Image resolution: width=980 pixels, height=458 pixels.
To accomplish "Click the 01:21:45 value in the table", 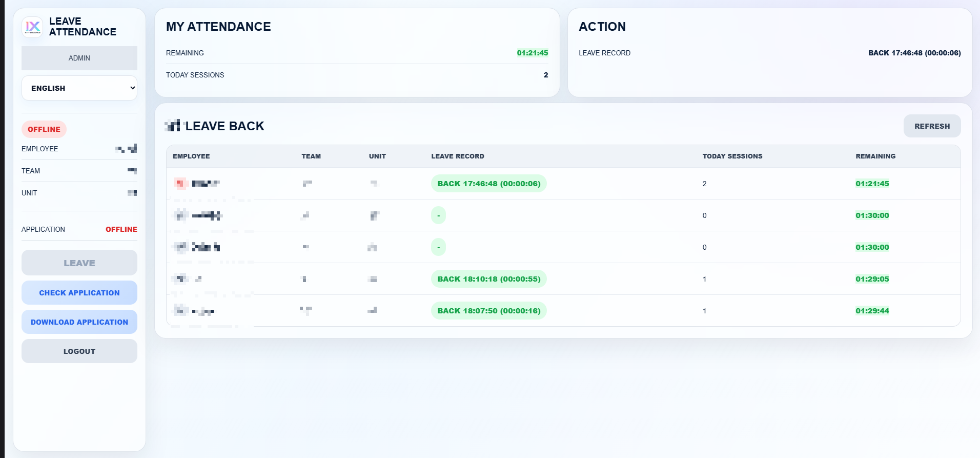I will pyautogui.click(x=872, y=184).
